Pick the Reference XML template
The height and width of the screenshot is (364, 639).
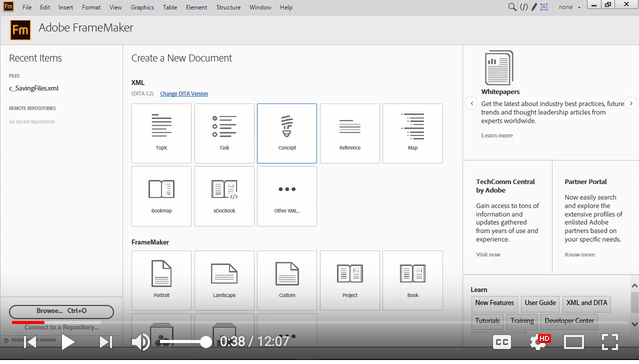(349, 133)
